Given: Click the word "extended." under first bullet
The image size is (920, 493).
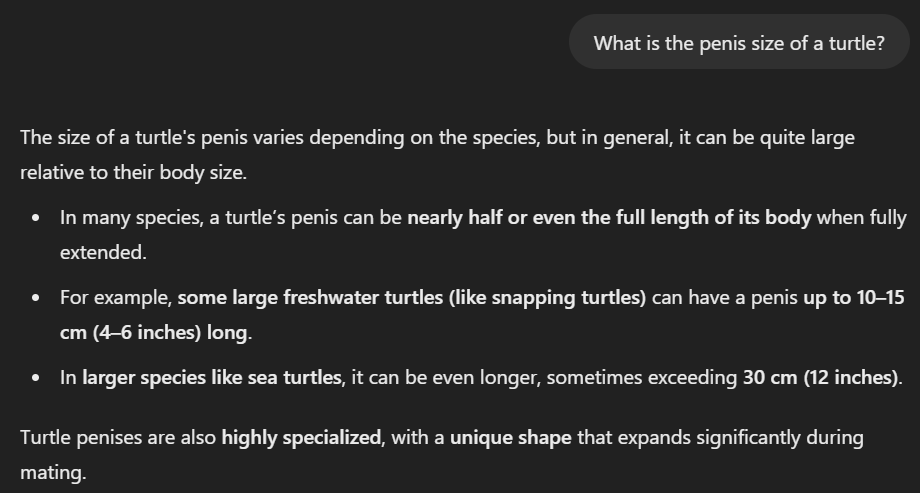Looking at the screenshot, I should (103, 253).
